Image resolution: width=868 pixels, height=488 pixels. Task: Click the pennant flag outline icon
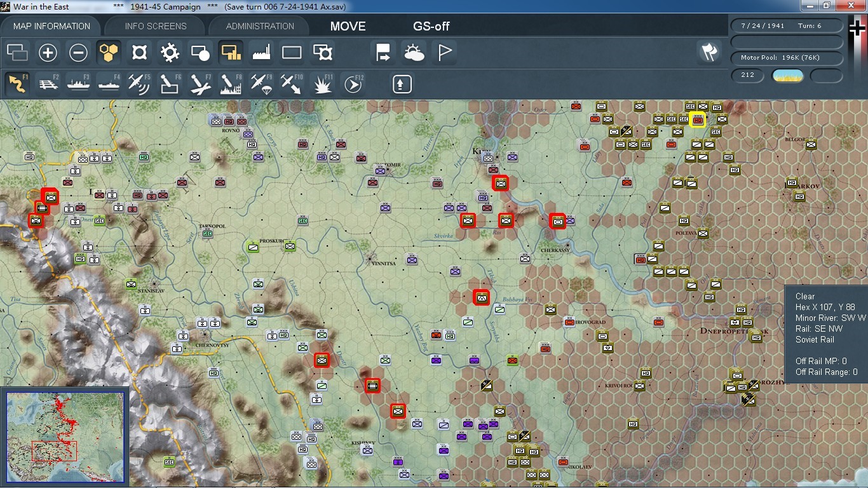pyautogui.click(x=445, y=53)
